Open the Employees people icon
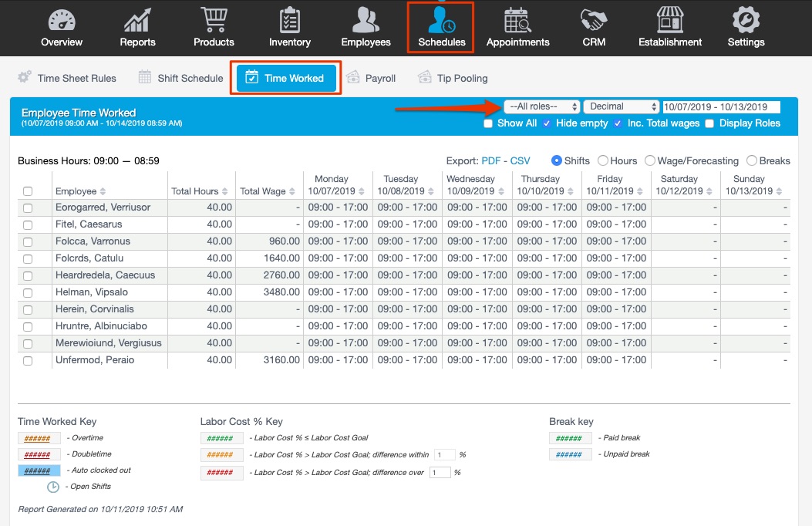 366,20
